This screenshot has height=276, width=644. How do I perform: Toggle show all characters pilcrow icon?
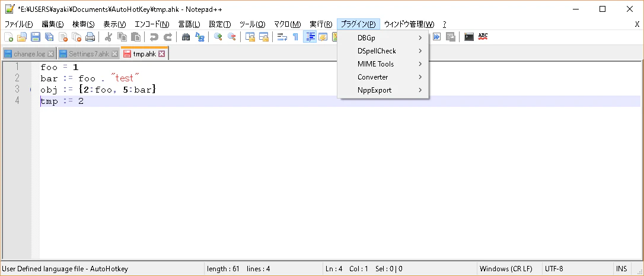click(x=295, y=37)
